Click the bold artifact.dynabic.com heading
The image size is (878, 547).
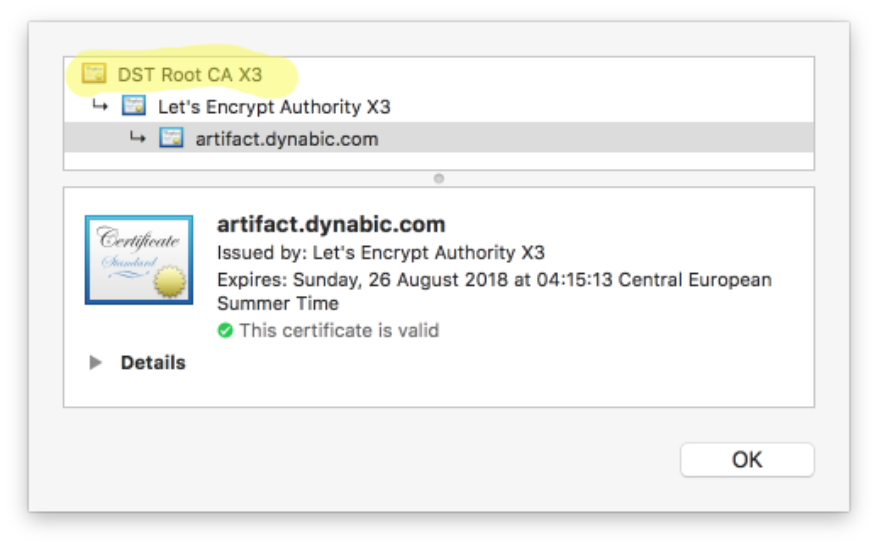(331, 225)
